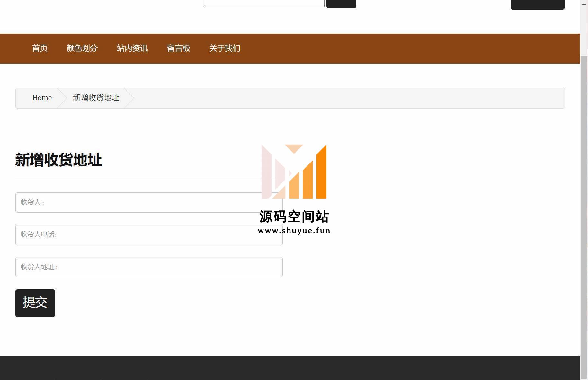This screenshot has width=588, height=380.
Task: Submit the form with 提交 button
Action: (35, 303)
